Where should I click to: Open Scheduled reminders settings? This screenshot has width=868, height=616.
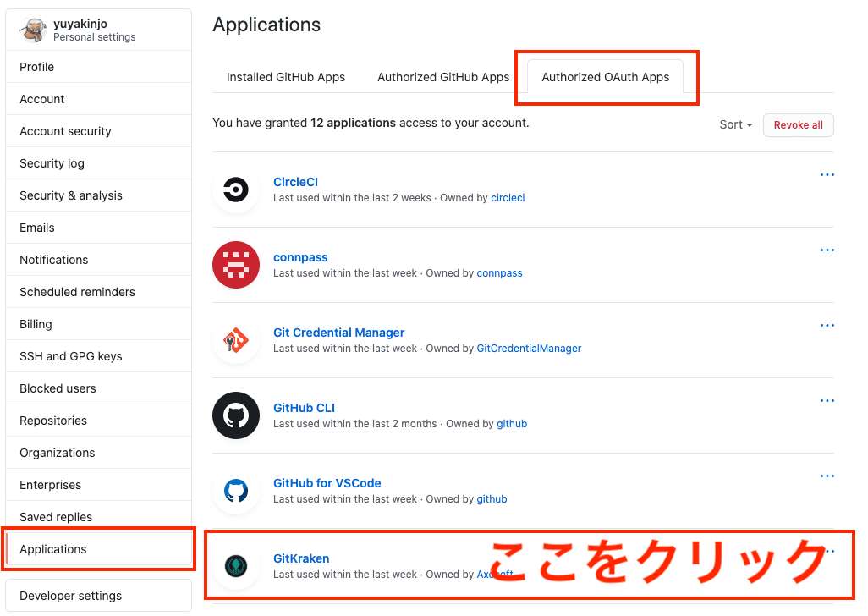98,292
